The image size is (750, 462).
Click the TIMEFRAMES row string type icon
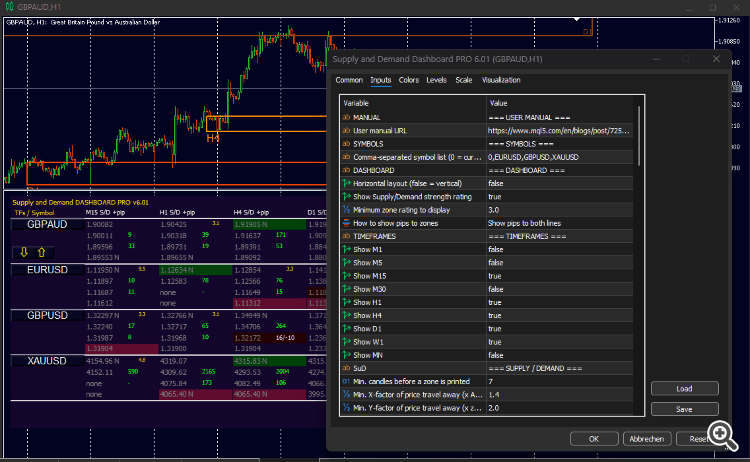point(346,236)
